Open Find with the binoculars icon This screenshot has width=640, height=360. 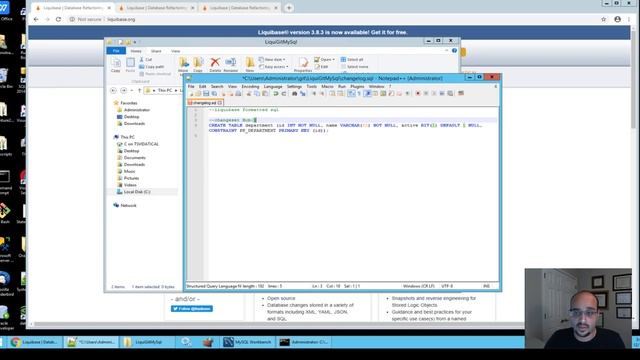click(x=294, y=93)
